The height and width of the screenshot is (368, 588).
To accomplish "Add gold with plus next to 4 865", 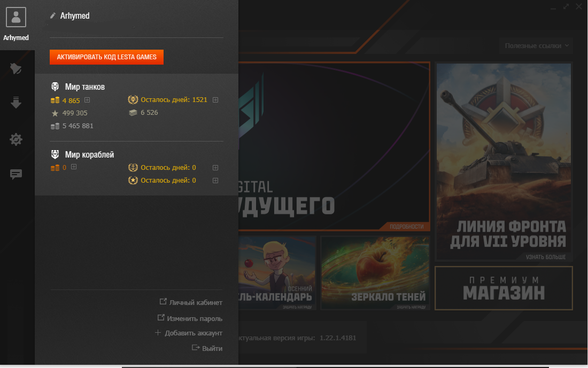I will 87,100.
